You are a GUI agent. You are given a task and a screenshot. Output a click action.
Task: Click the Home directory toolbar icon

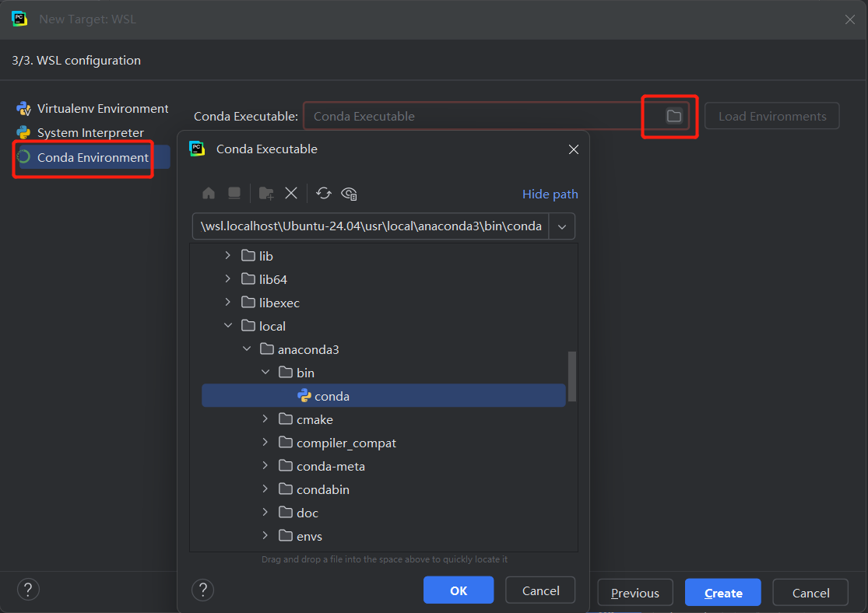click(209, 193)
